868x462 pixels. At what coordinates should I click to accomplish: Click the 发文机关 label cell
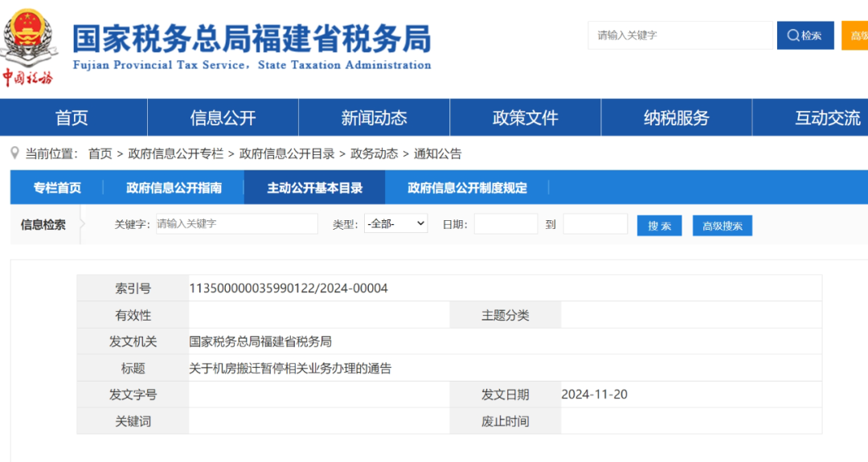pyautogui.click(x=133, y=341)
